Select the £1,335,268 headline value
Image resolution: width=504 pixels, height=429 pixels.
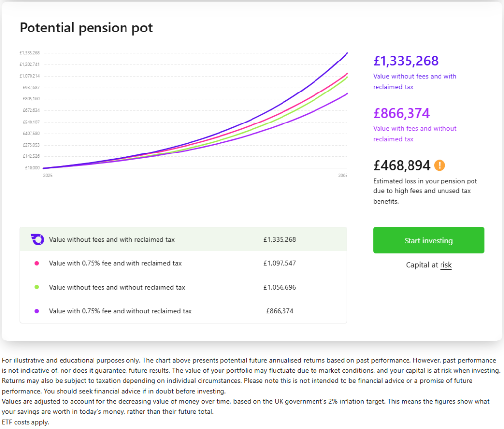coord(406,61)
